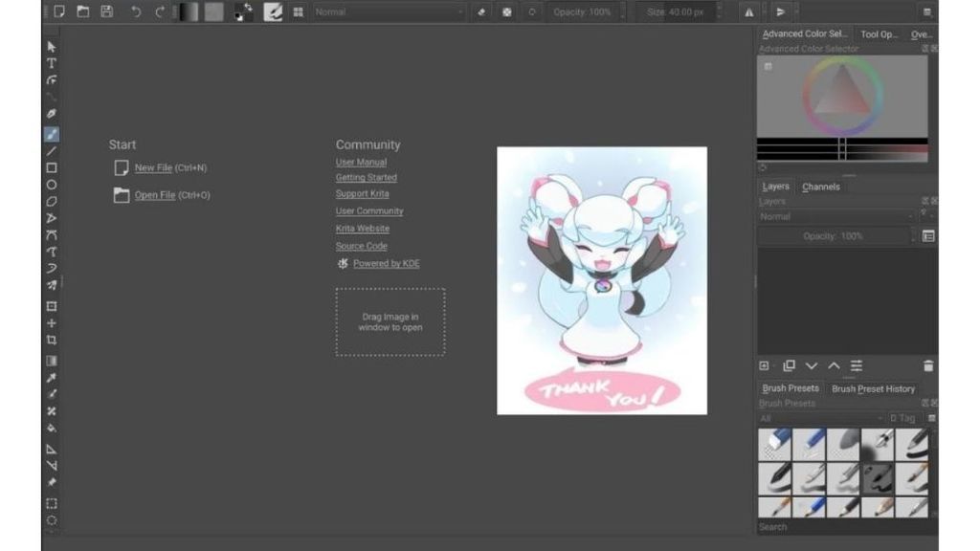
Task: Switch to Advanced Color Selector tab
Action: coord(804,33)
